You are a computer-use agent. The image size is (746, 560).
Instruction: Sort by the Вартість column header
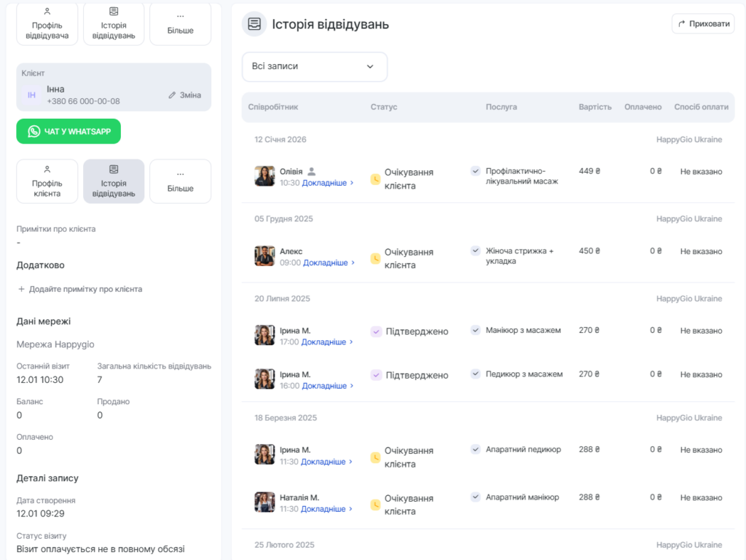point(594,107)
